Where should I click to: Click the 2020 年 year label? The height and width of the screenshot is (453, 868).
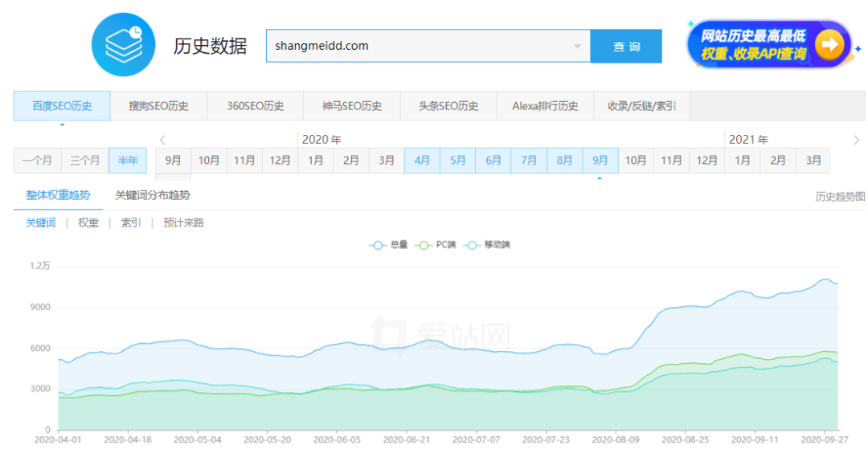point(321,140)
